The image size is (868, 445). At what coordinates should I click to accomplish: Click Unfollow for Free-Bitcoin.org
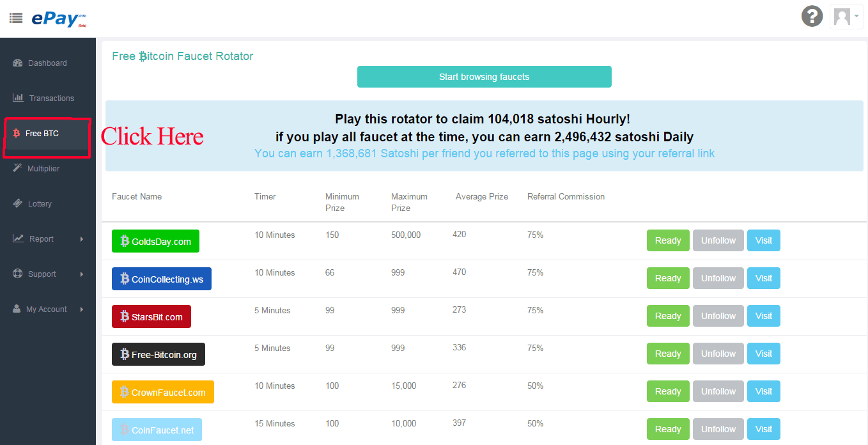[x=718, y=354]
